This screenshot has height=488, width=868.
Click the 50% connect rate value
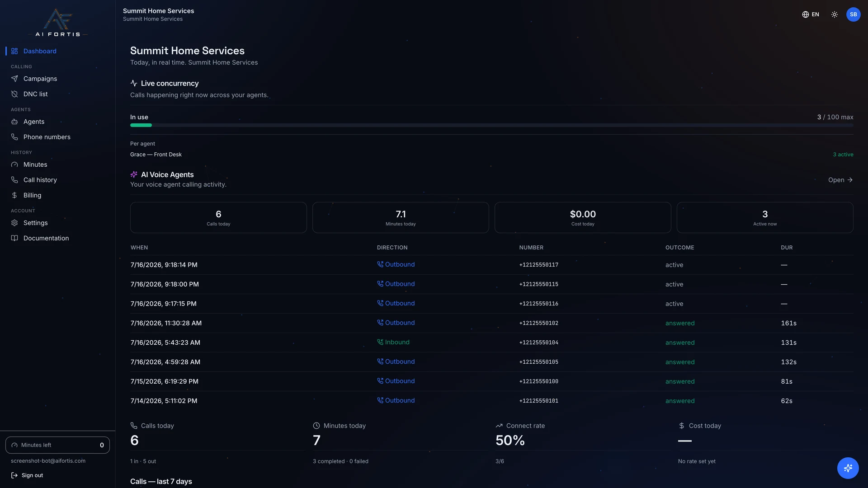tap(510, 440)
